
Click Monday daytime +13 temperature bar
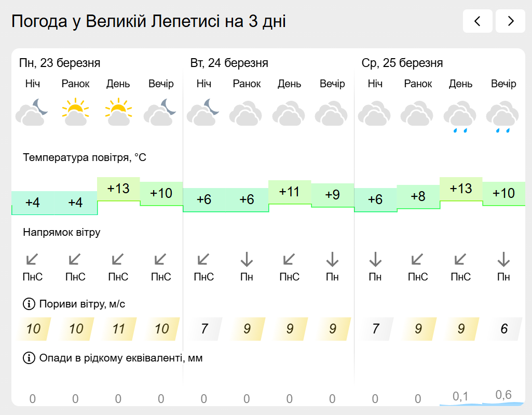(118, 189)
